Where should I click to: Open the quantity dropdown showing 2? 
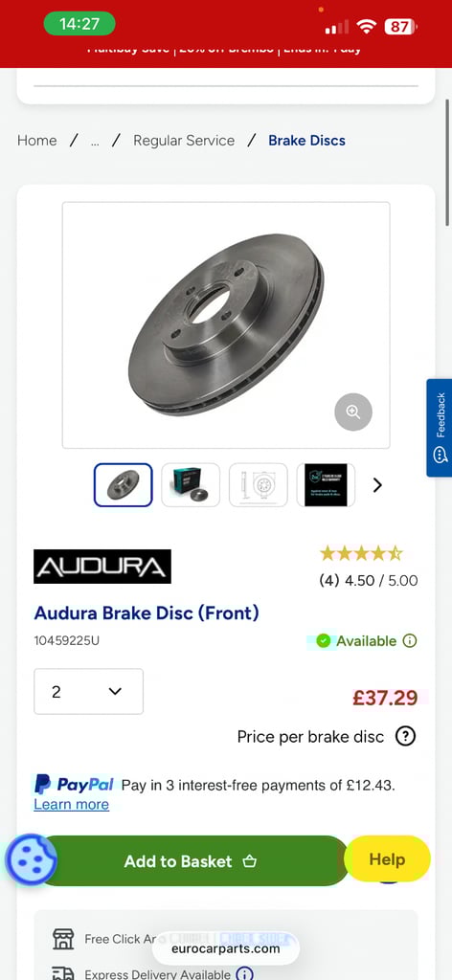pos(89,691)
